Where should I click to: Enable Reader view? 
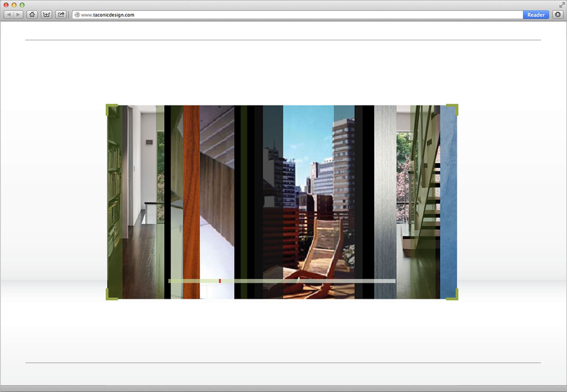pos(536,15)
